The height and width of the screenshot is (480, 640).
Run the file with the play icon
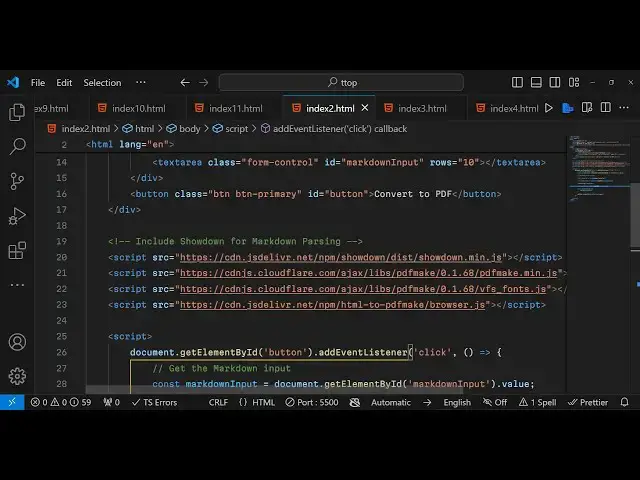[x=549, y=108]
